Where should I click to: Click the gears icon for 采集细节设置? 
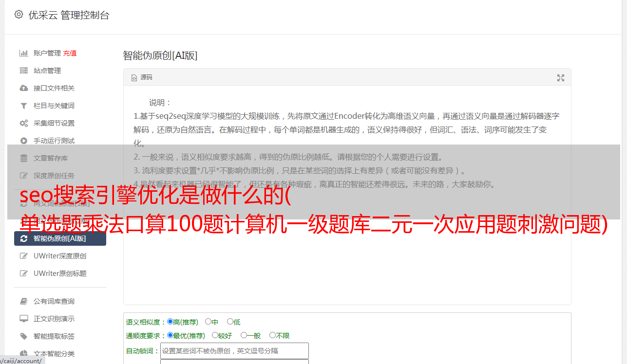(x=23, y=123)
